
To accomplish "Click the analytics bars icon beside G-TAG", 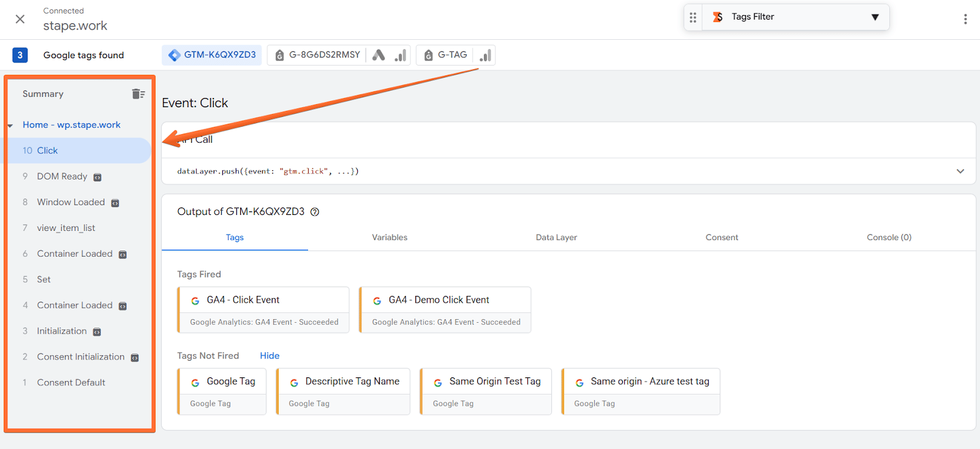I will pyautogui.click(x=485, y=55).
